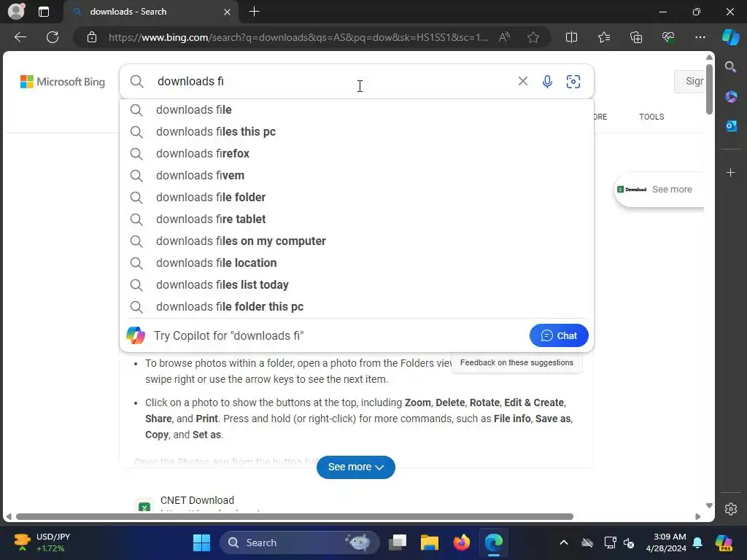This screenshot has height=560, width=747.
Task: Clear the search box text
Action: [522, 82]
